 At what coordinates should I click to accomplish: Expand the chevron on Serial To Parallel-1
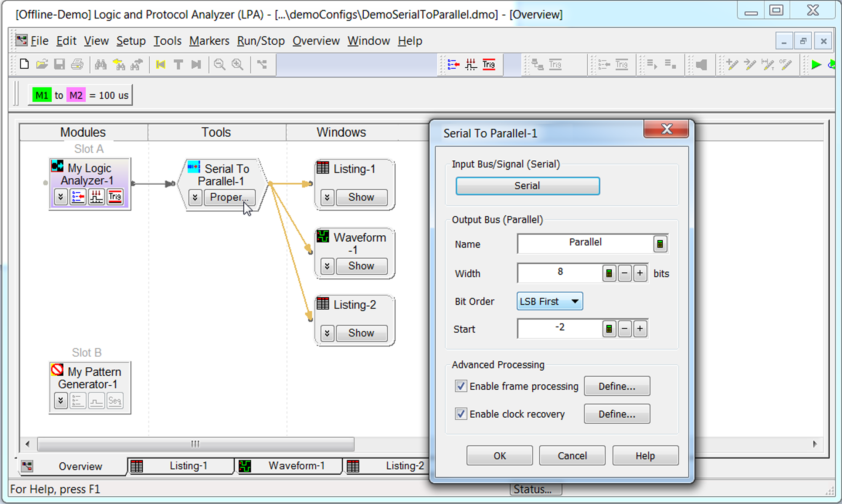pos(195,197)
